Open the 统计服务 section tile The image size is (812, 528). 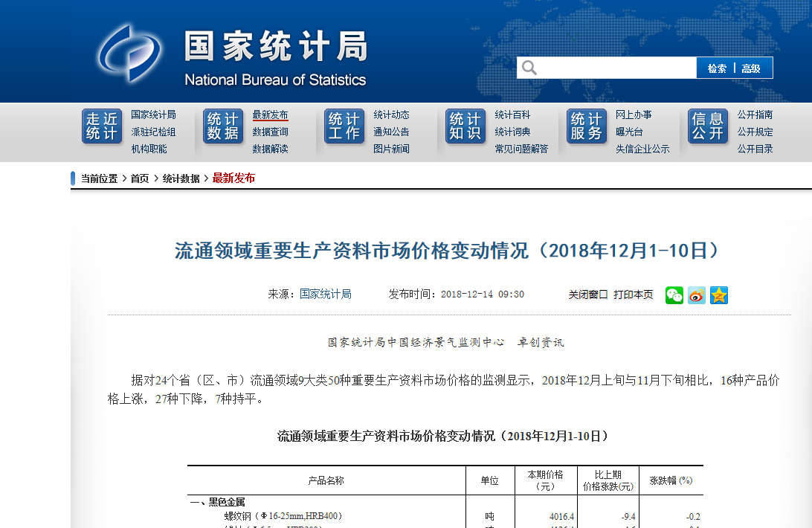(587, 126)
